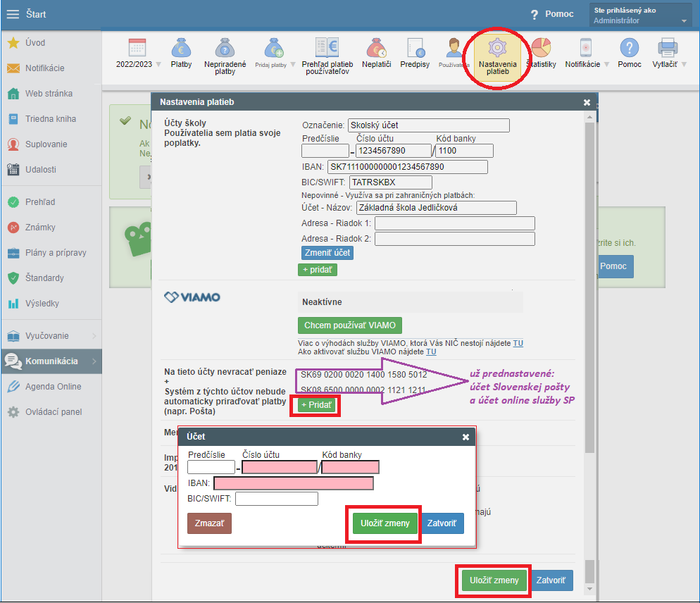Open Prehľad green check icon

(x=13, y=202)
